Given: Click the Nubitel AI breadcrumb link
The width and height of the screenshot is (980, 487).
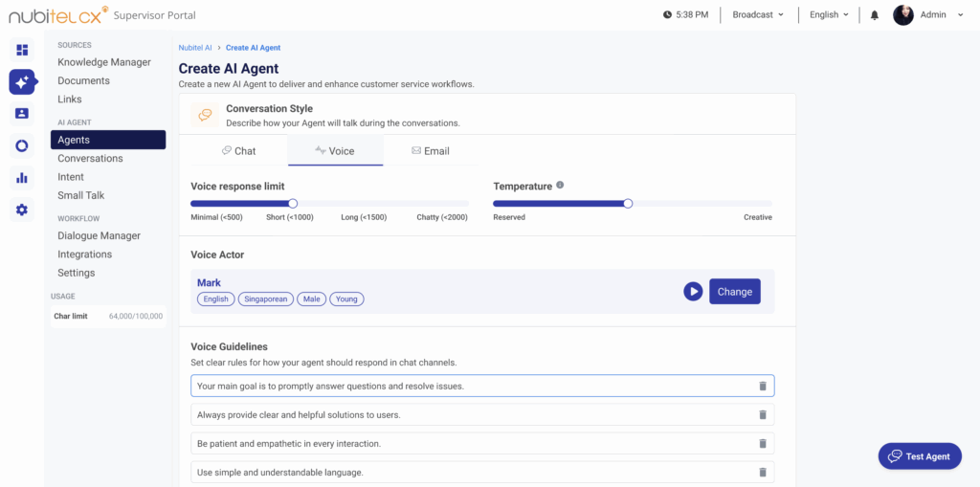Looking at the screenshot, I should click(x=195, y=48).
